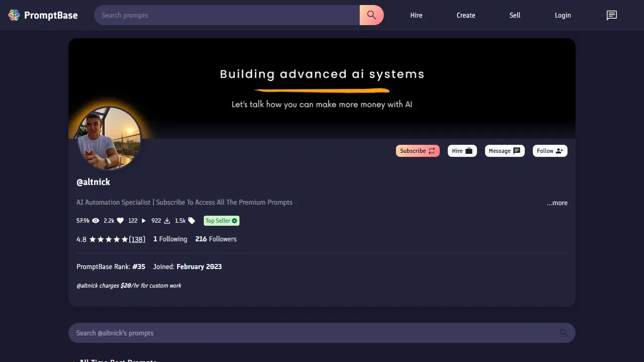Click the Top Seller badge
This screenshot has width=644, height=362.
coord(221,220)
